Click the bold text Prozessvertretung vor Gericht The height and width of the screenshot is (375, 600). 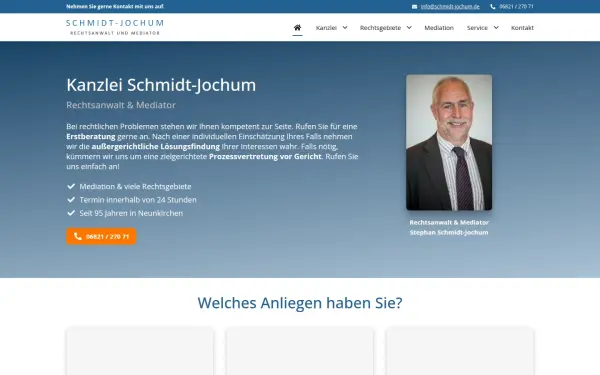[x=265, y=157]
